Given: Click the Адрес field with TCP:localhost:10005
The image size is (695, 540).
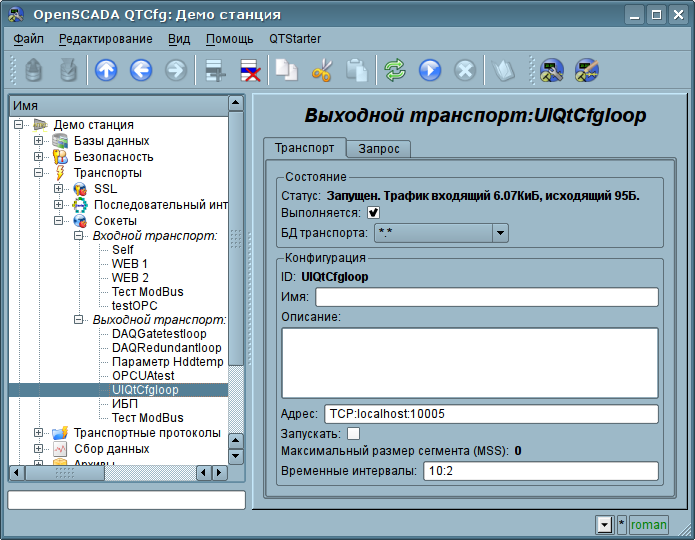Looking at the screenshot, I should tap(491, 414).
